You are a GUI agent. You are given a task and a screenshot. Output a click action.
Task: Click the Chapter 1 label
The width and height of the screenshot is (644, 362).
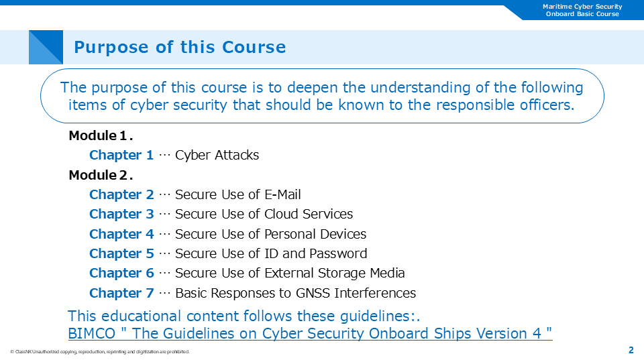[x=121, y=156]
